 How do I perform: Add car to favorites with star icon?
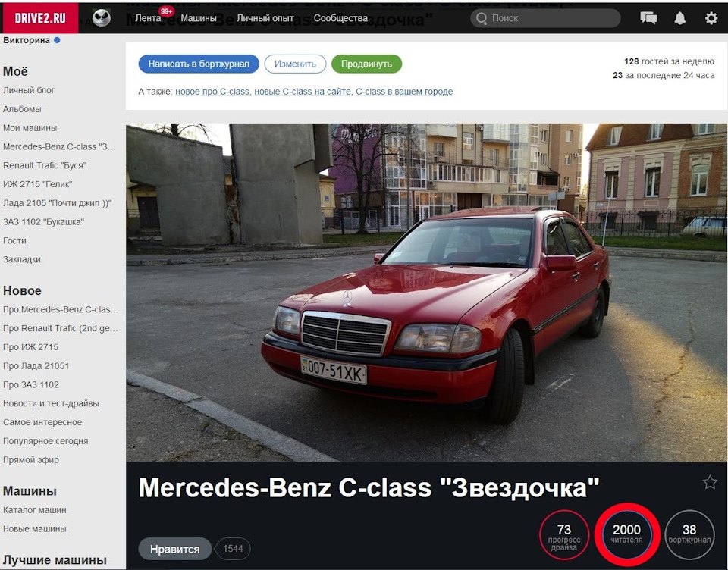(x=710, y=482)
